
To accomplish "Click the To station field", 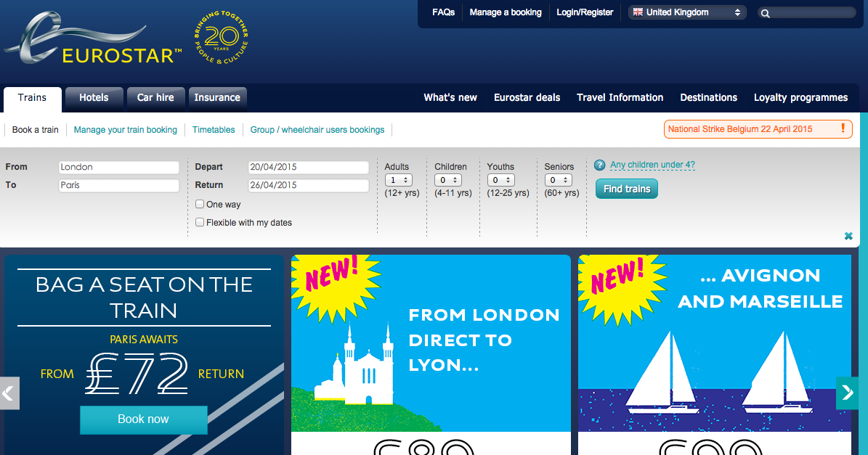I will [x=119, y=185].
